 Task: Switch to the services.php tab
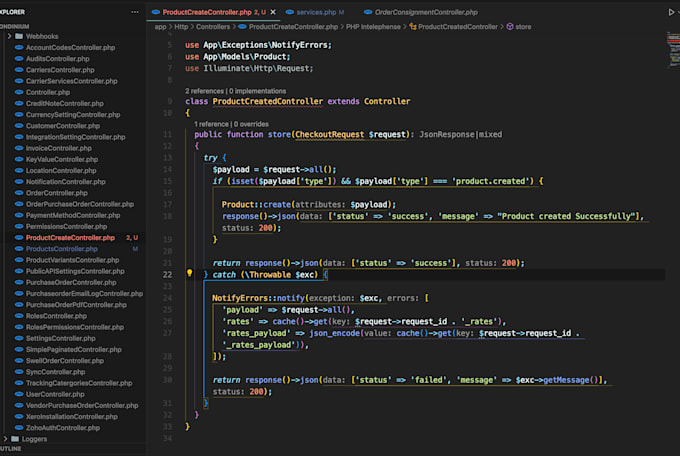point(316,12)
